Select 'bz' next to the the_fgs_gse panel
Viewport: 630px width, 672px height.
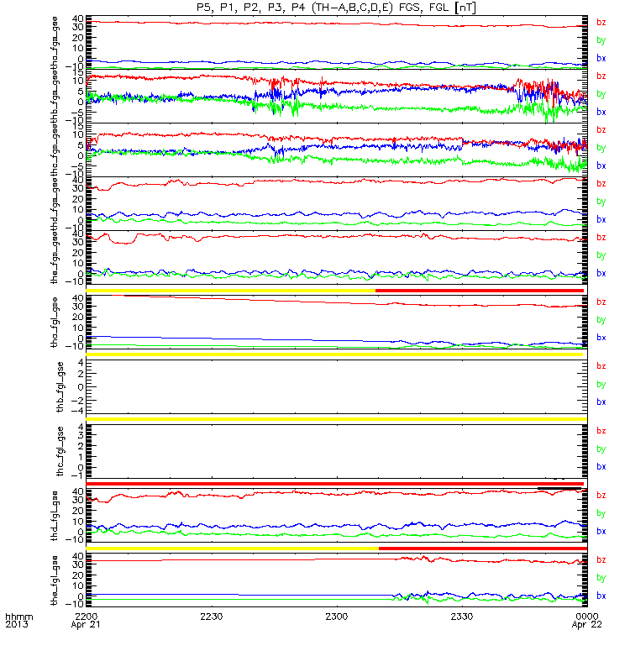(x=601, y=237)
